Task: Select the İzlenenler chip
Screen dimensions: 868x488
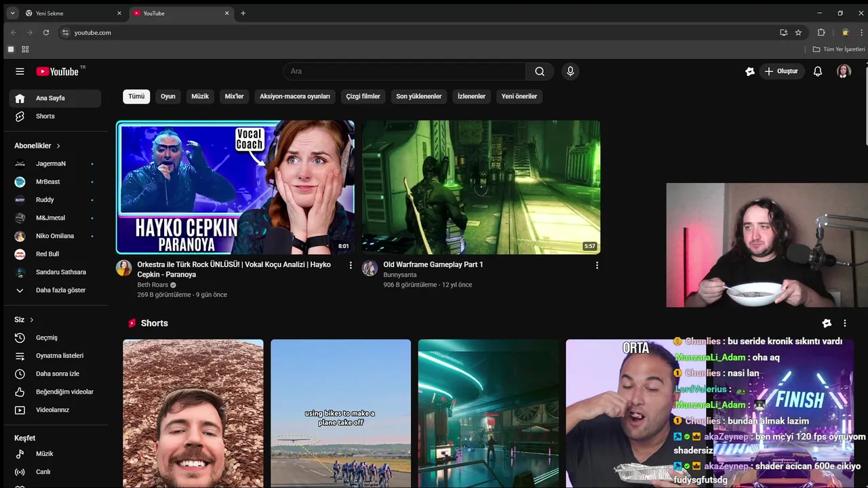Action: [x=471, y=96]
